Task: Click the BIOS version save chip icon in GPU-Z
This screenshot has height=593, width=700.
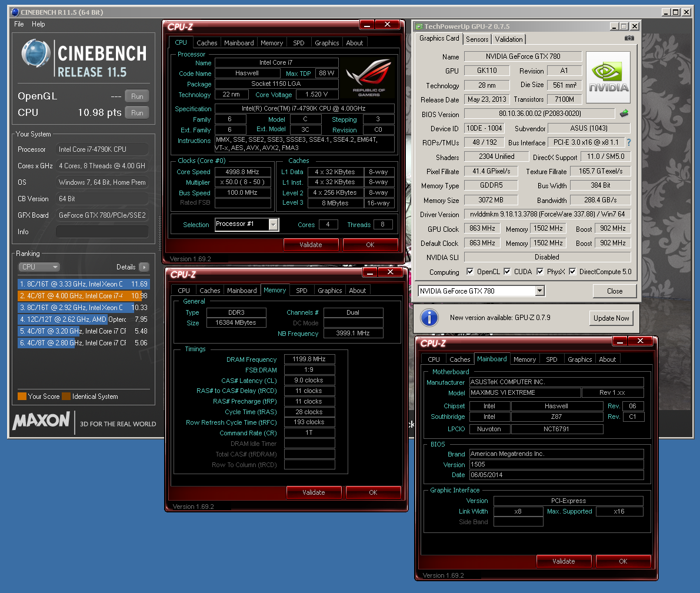Action: coord(624,114)
